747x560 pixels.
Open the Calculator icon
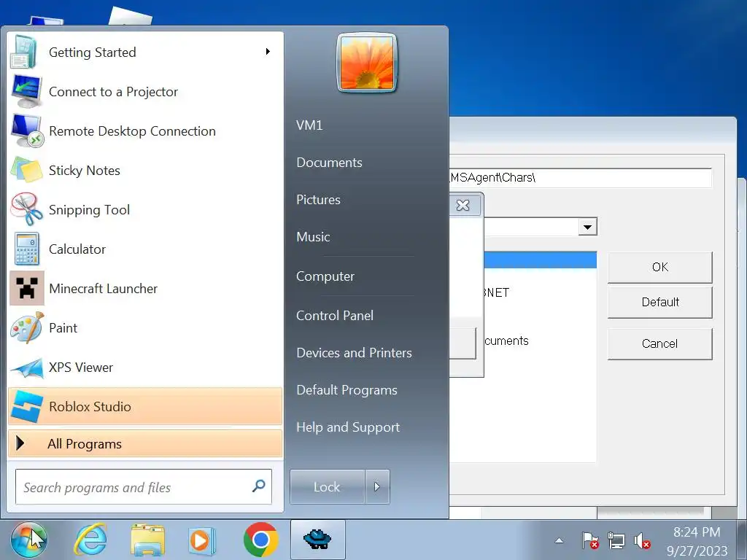27,249
